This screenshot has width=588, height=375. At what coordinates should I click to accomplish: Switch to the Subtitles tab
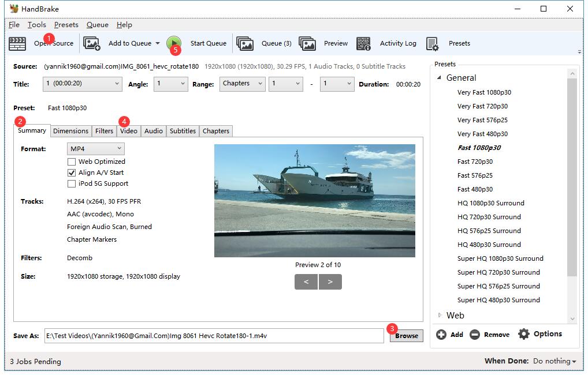pos(183,131)
